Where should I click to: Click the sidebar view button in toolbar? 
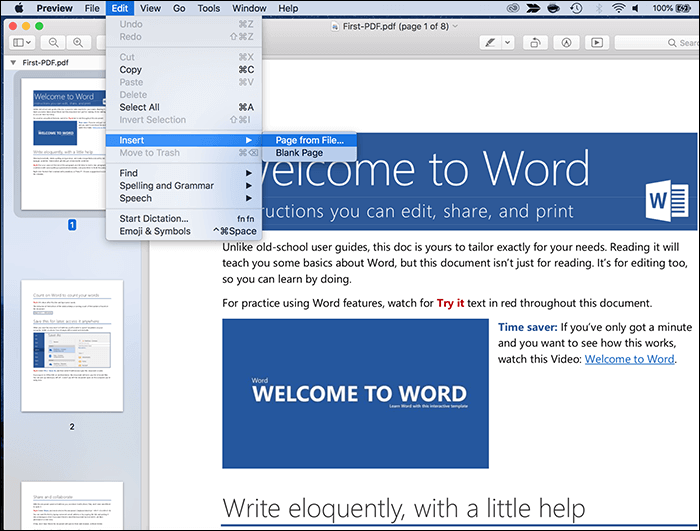coord(20,43)
